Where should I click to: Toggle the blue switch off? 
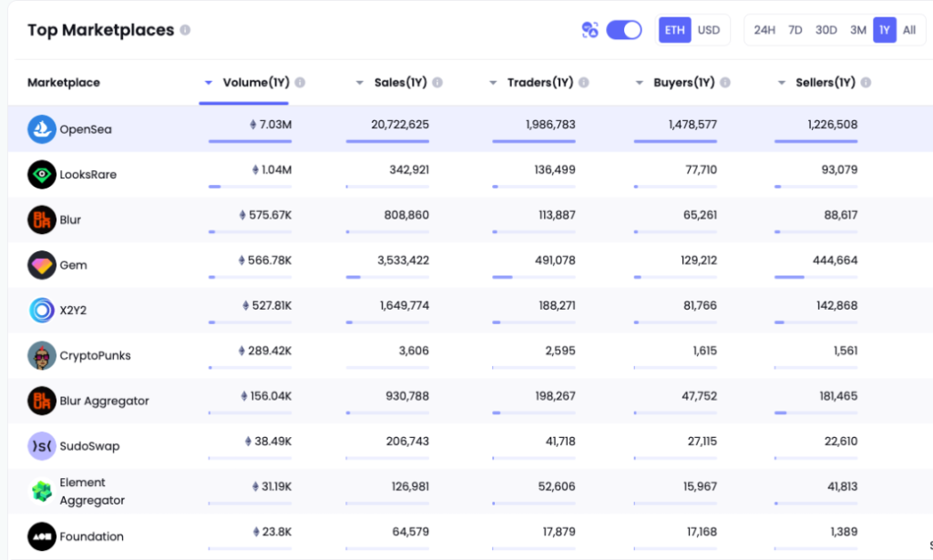[x=623, y=30]
